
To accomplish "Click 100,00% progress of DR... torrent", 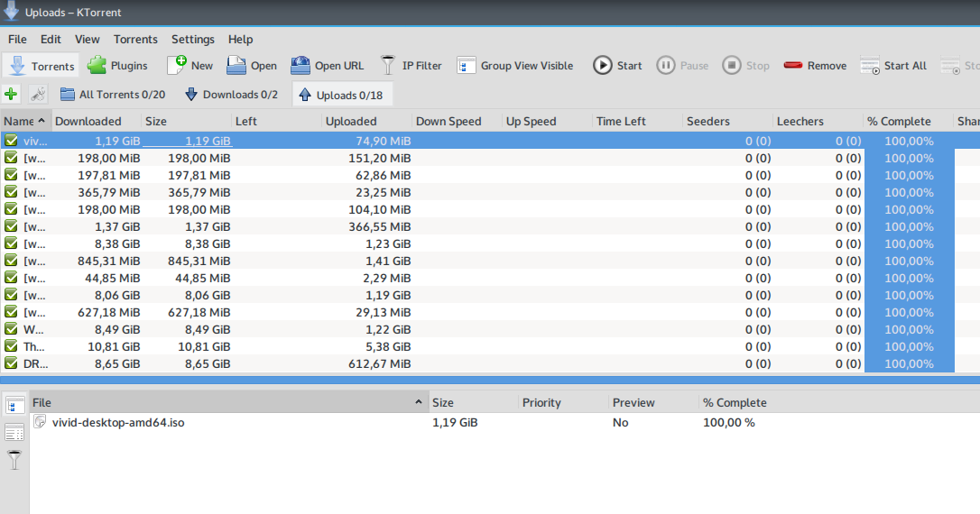I will (x=909, y=363).
